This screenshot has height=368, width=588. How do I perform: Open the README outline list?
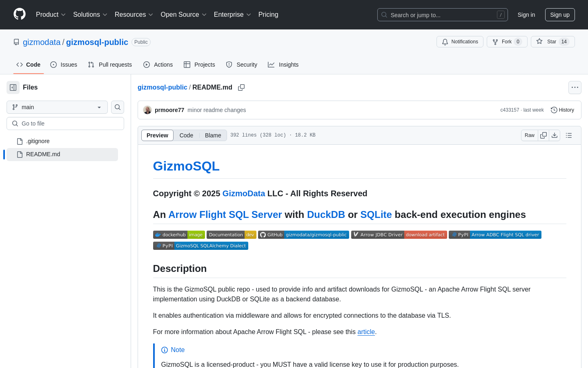[x=569, y=135]
